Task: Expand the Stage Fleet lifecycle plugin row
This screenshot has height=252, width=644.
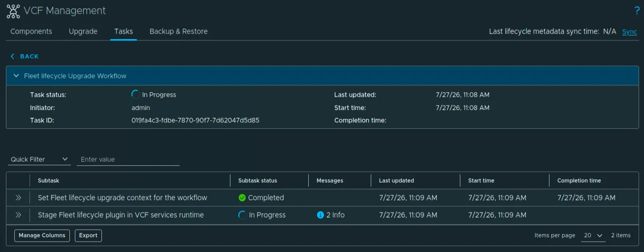Action: tap(18, 215)
